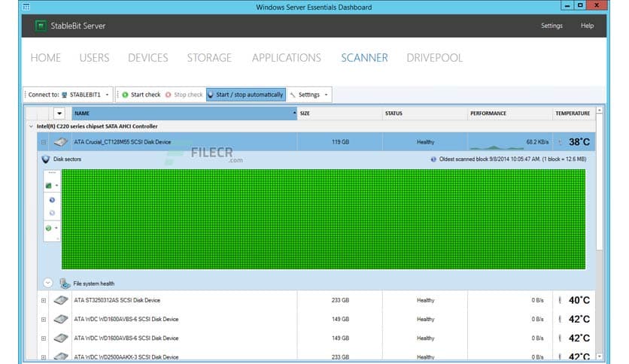Click the Stop check toolbar button
The image size is (629, 364).
click(184, 95)
